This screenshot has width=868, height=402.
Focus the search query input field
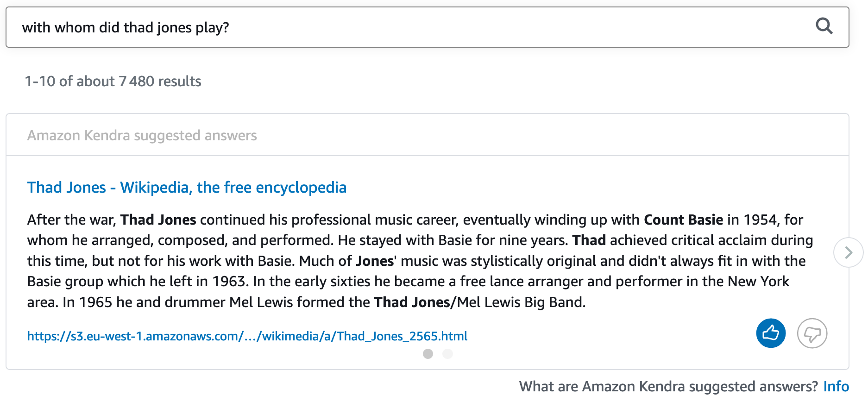click(408, 27)
